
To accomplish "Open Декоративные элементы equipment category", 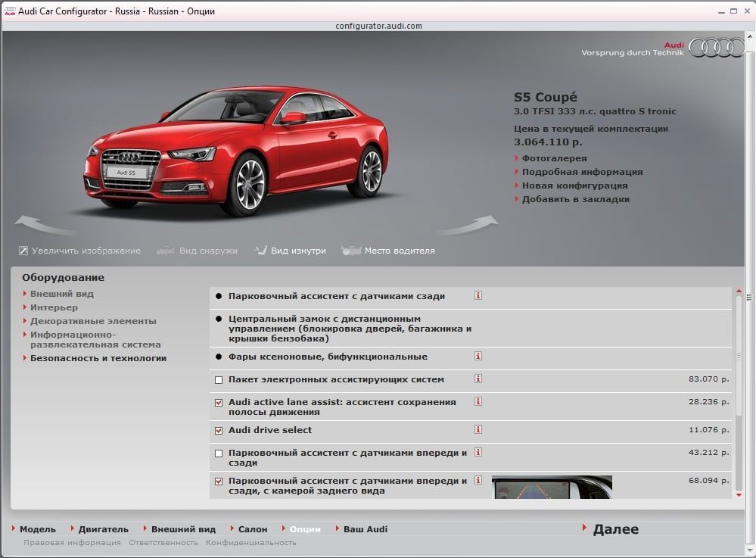I will pos(93,321).
